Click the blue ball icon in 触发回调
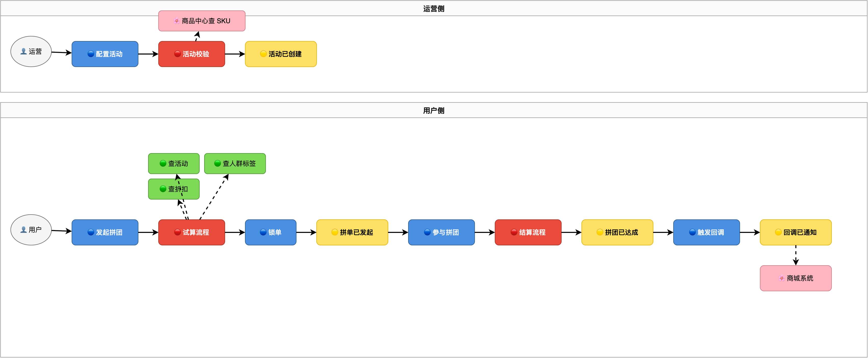 pos(692,232)
